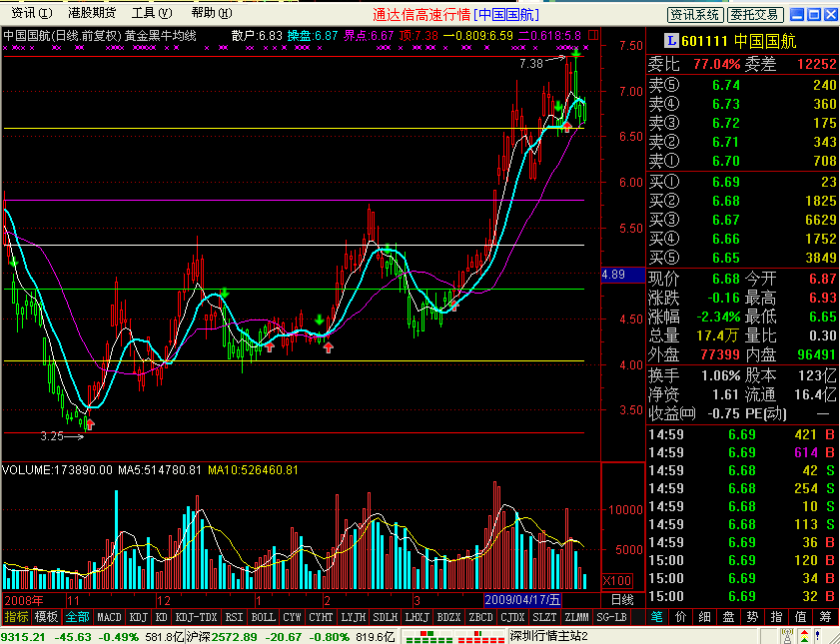
Task: Choose the ZBCD indicator
Action: 480,617
